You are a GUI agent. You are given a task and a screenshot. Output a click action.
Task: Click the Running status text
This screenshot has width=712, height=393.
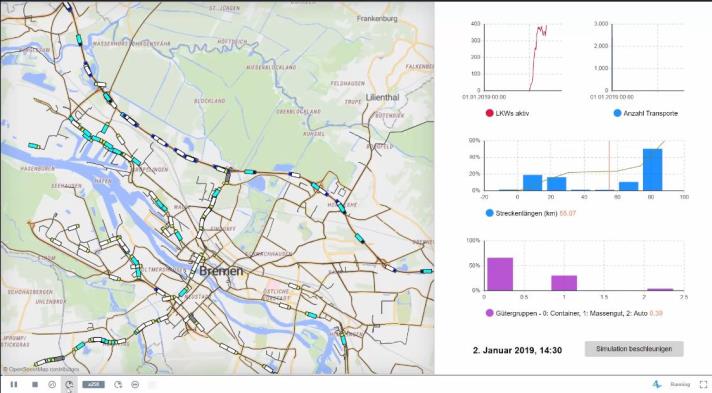tap(680, 384)
